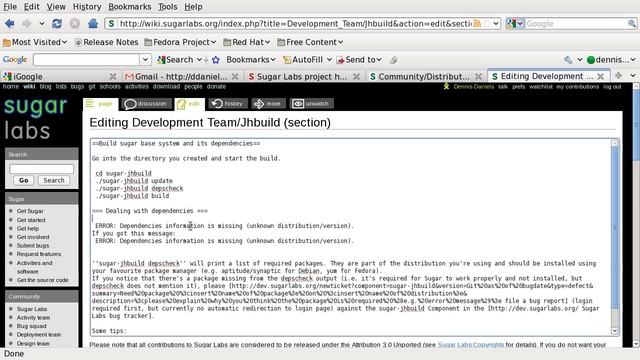
Task: Click the Sugar Labs logo
Action: 35,118
